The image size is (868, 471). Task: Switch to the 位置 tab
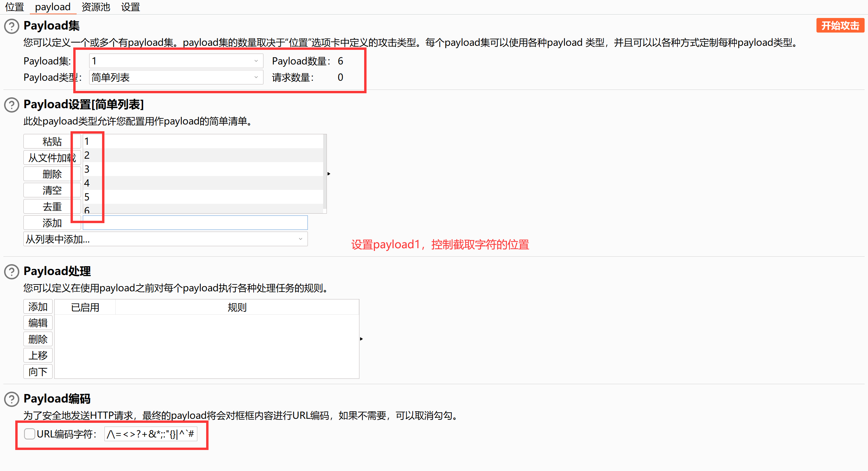click(14, 7)
